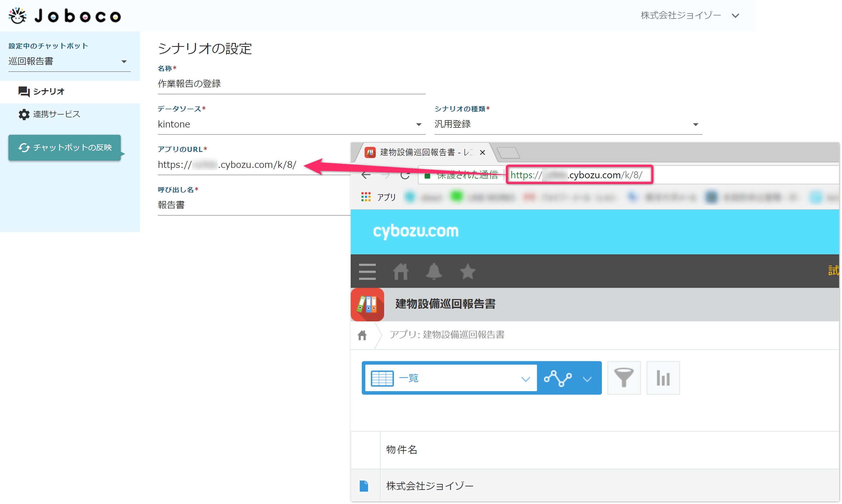The image size is (842, 504).
Task: Click the シナリオの設定 heading
Action: (x=205, y=49)
